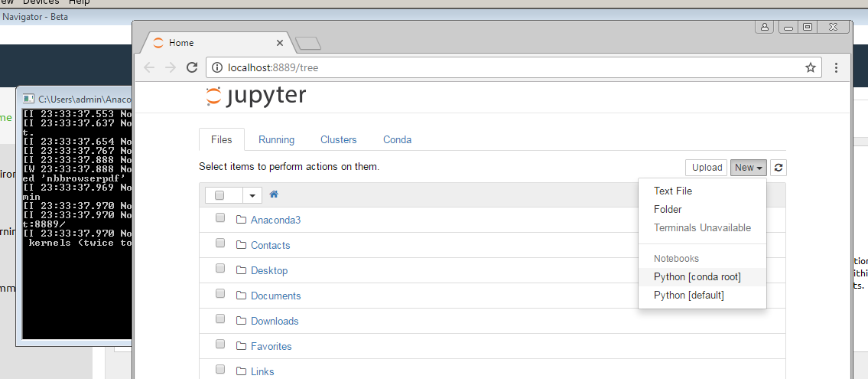The image size is (868, 379).
Task: Create Python [default] notebook
Action: click(x=688, y=296)
